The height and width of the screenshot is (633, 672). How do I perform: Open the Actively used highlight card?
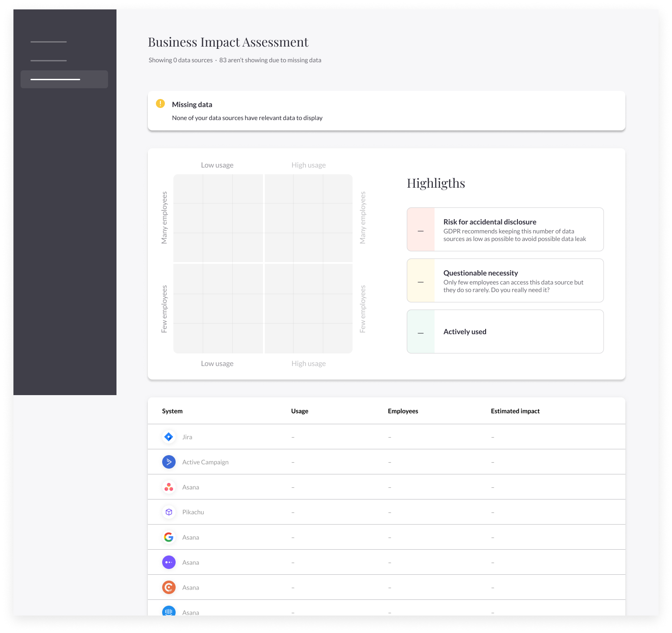[x=505, y=332]
